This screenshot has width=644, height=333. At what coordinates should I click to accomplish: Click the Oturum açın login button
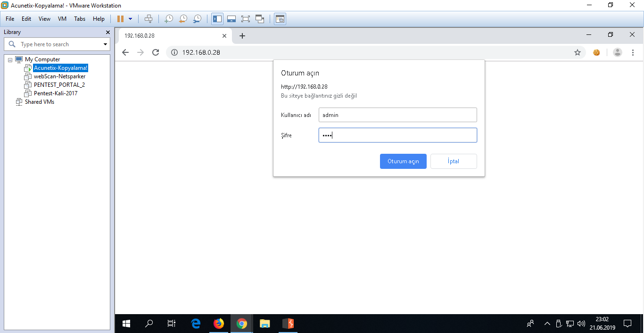tap(403, 161)
